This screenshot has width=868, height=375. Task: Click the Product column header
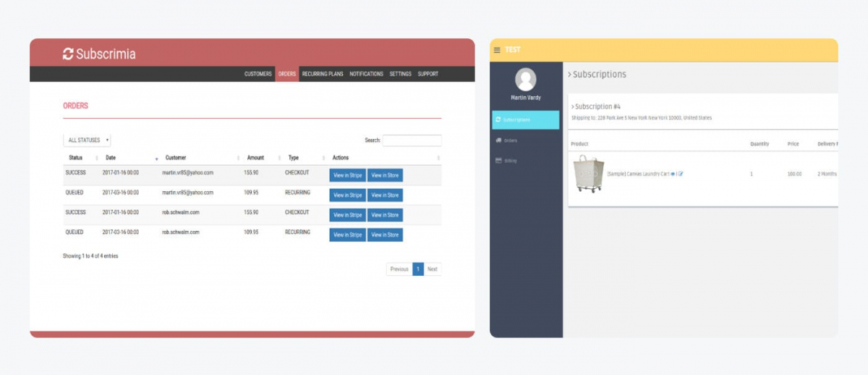click(579, 144)
